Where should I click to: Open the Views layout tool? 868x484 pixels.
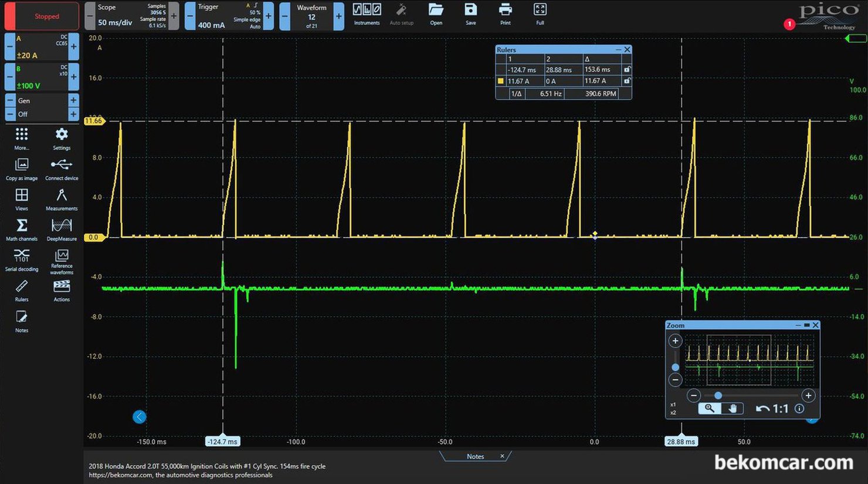coord(22,199)
